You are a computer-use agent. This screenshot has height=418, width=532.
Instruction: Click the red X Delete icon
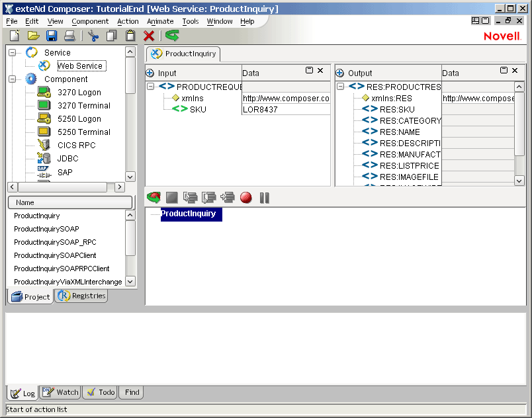click(x=149, y=36)
